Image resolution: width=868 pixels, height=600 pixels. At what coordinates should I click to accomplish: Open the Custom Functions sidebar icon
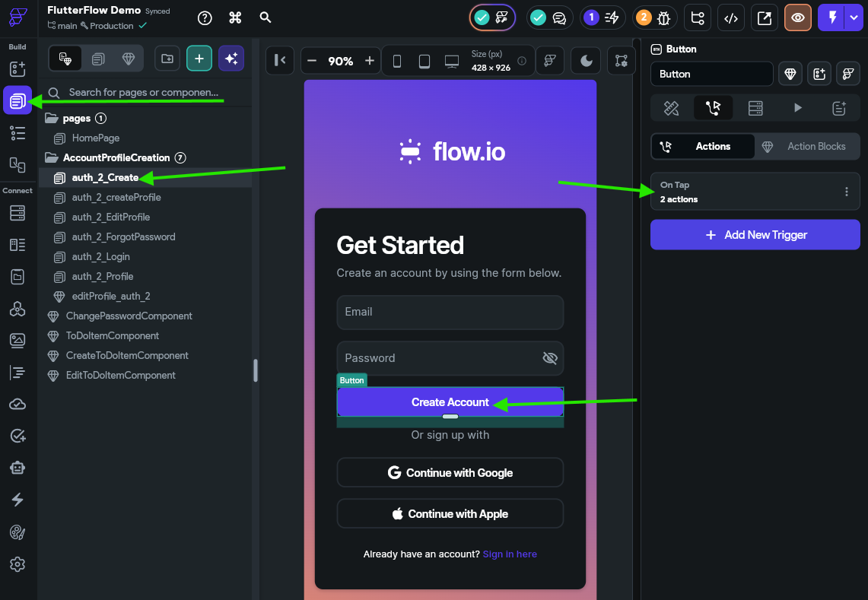(17, 373)
